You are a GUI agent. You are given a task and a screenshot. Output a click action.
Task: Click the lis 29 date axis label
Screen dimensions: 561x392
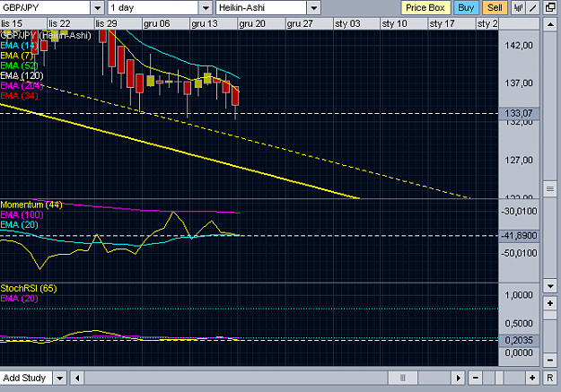pos(107,24)
